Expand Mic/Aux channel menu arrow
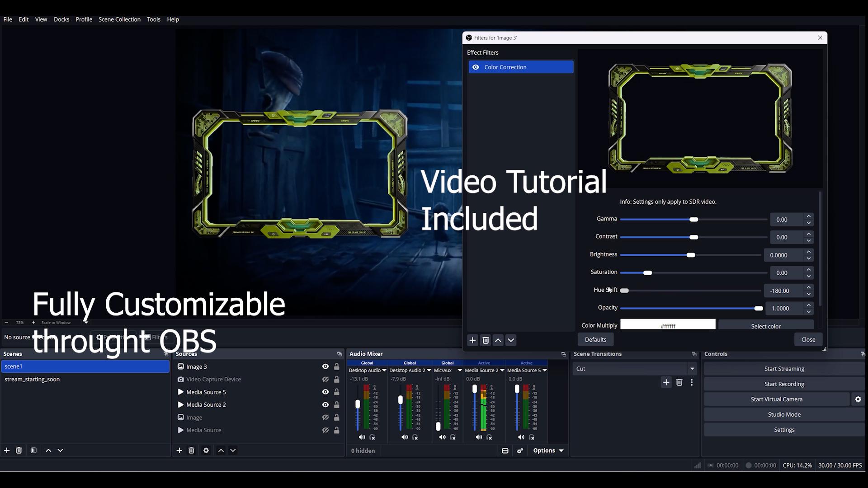This screenshot has width=868, height=488. click(460, 371)
